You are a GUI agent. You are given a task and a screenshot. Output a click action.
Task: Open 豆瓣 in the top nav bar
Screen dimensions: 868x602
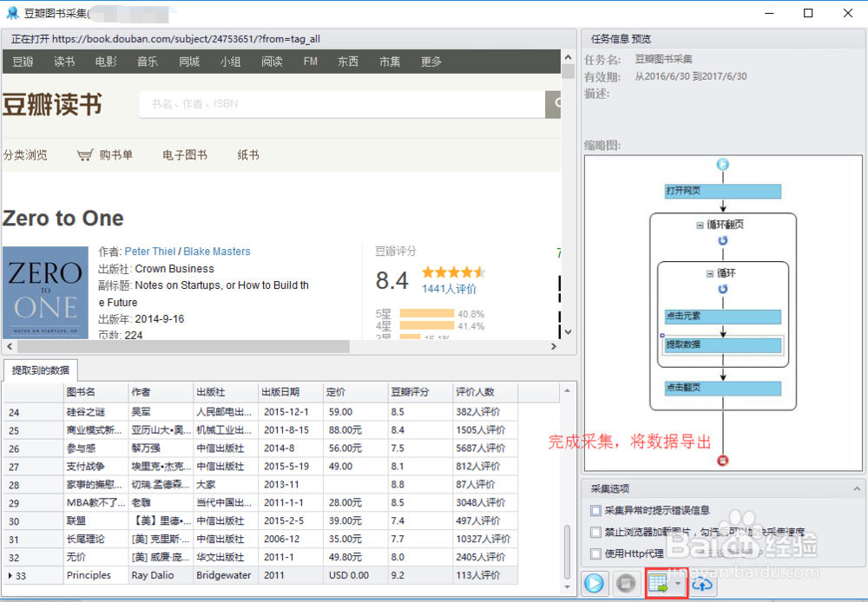[23, 62]
